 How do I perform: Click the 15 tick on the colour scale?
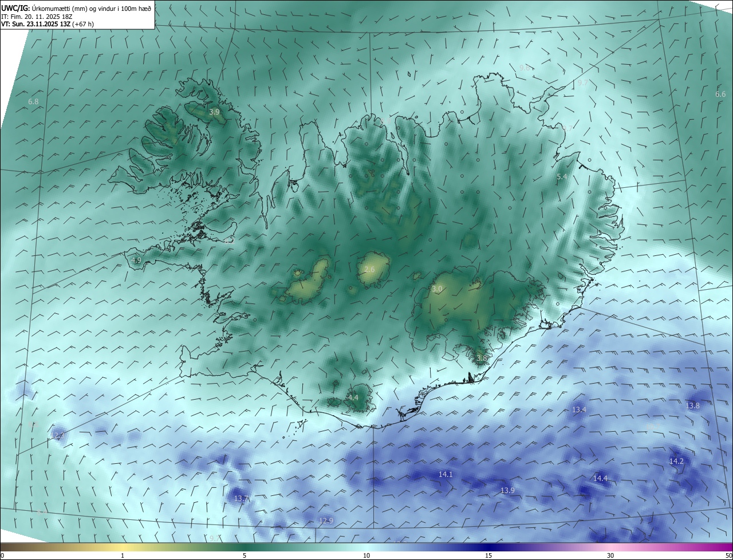[488, 555]
